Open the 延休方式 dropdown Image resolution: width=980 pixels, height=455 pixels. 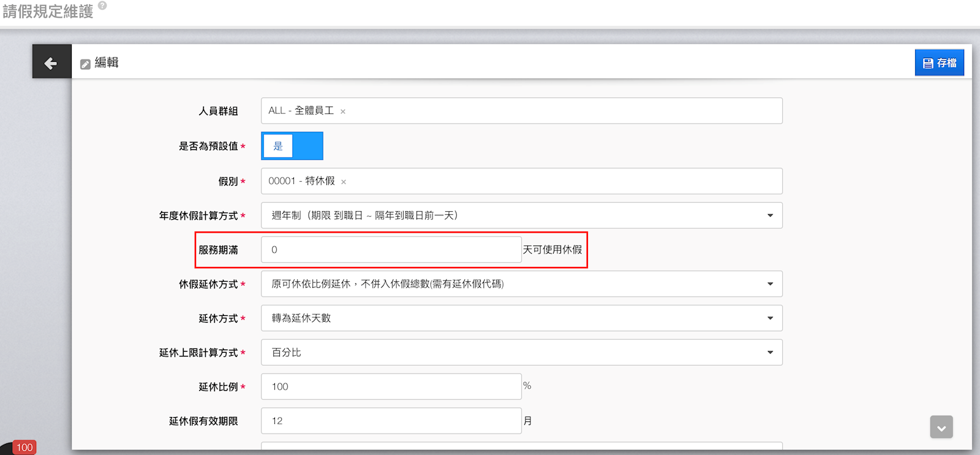(521, 318)
